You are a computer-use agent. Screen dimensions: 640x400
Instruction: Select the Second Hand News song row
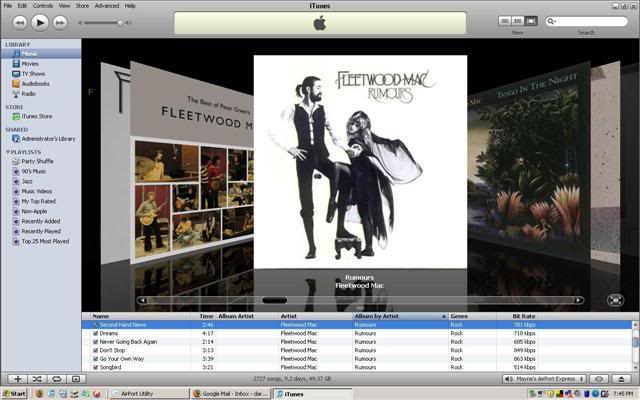(x=357, y=325)
